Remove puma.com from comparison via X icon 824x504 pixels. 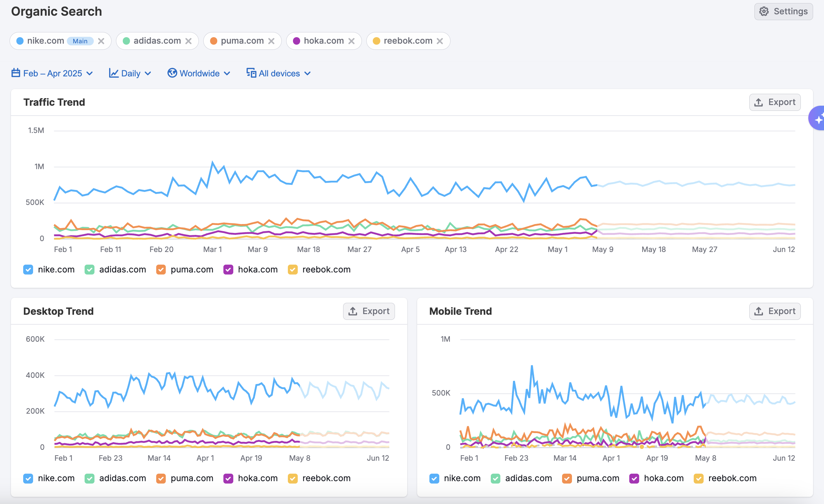(x=271, y=41)
